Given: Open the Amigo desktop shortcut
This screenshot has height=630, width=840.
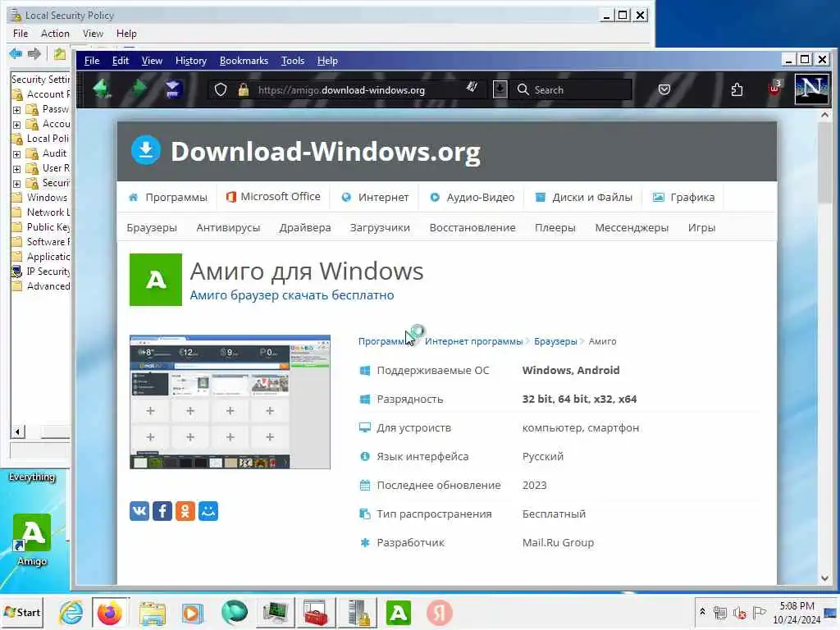Looking at the screenshot, I should click(x=32, y=539).
